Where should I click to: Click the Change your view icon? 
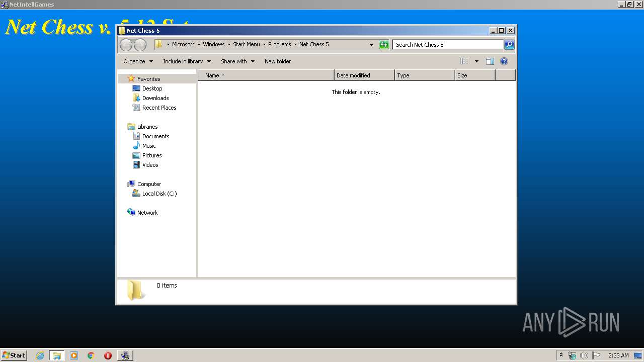(464, 61)
